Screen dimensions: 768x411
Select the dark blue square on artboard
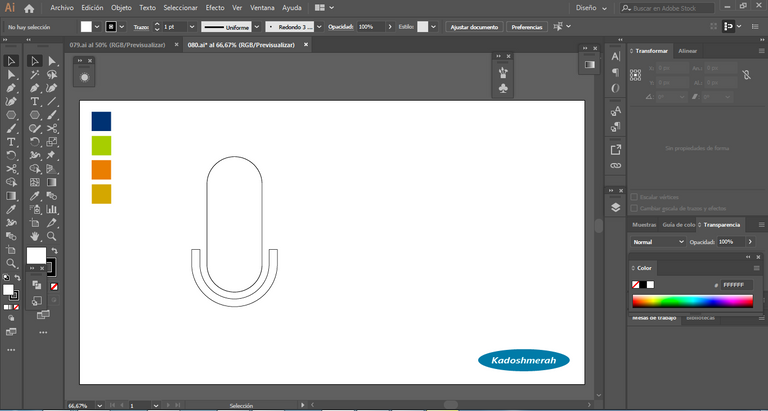pyautogui.click(x=101, y=121)
